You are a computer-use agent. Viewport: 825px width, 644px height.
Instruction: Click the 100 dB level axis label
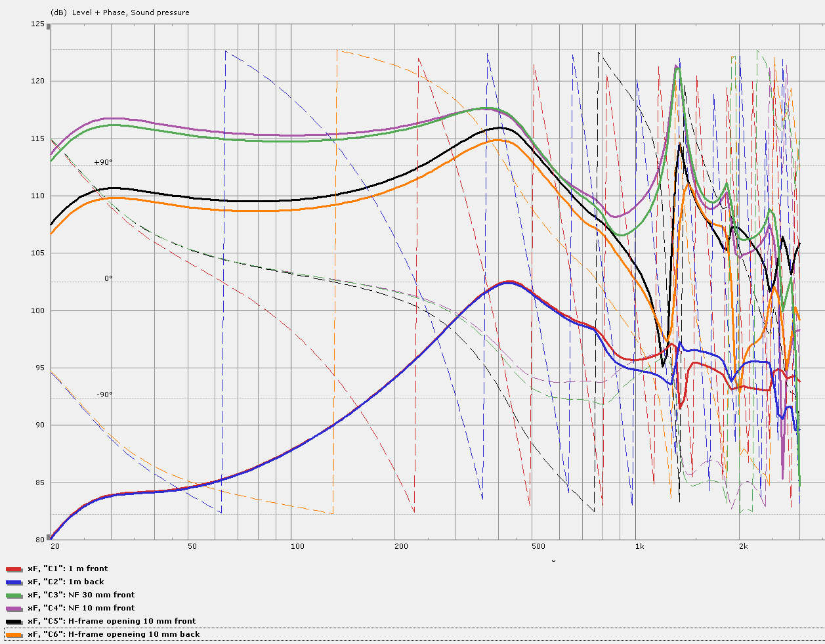click(x=37, y=311)
